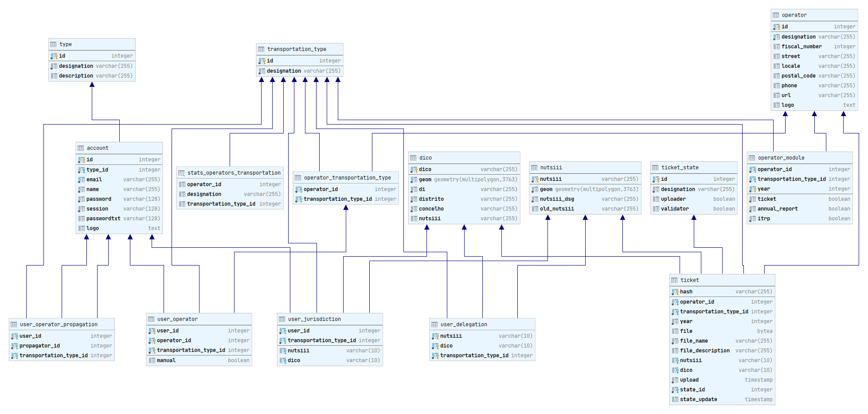Click the operator_transportation_type table title
This screenshot has height=414, width=868.
(347, 178)
